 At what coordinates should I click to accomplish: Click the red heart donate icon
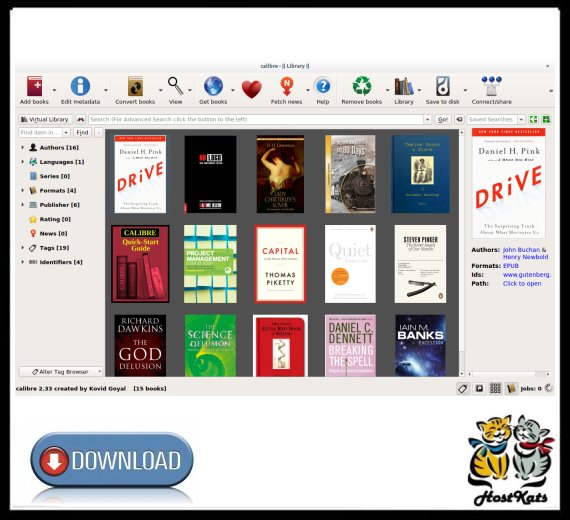coord(252,89)
